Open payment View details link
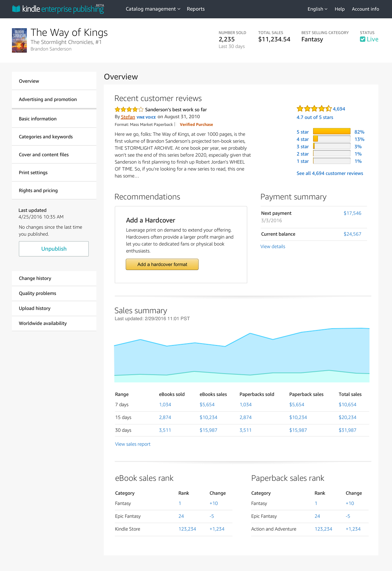The height and width of the screenshot is (571, 392). pyautogui.click(x=273, y=246)
